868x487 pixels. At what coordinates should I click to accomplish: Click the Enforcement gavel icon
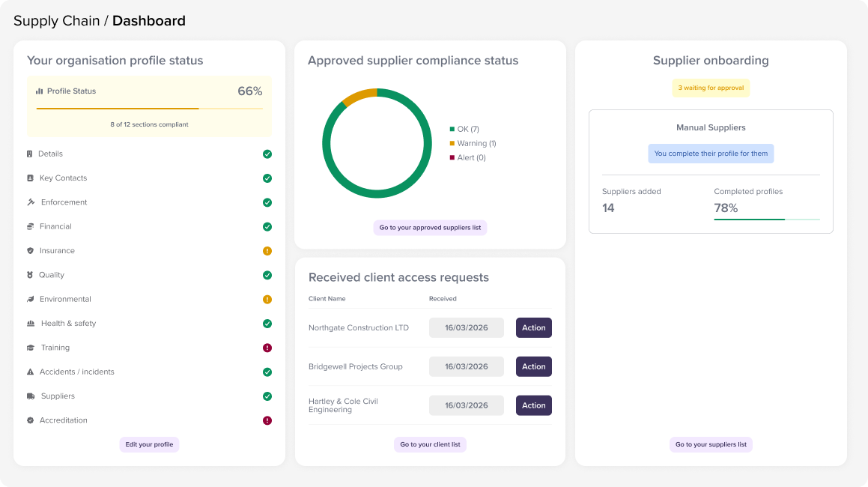[x=31, y=202]
